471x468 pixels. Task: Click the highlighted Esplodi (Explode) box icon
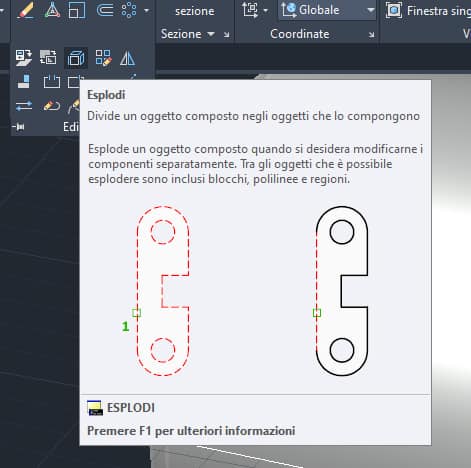pyautogui.click(x=76, y=58)
